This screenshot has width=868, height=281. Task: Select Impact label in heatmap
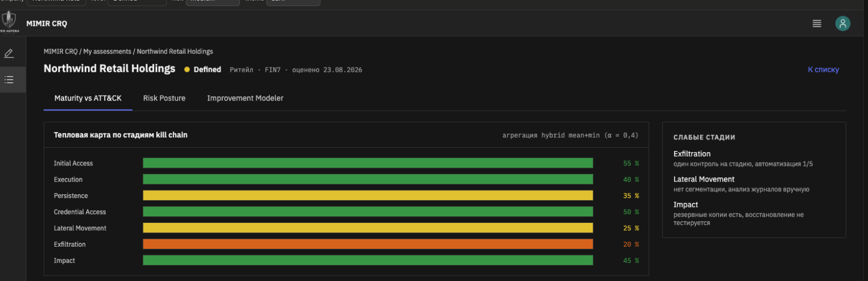pos(64,261)
